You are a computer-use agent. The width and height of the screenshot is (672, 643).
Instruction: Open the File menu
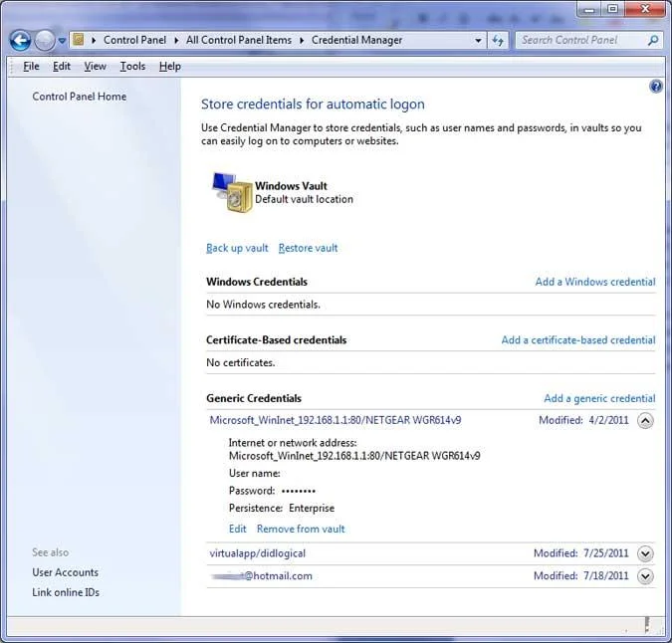(31, 67)
